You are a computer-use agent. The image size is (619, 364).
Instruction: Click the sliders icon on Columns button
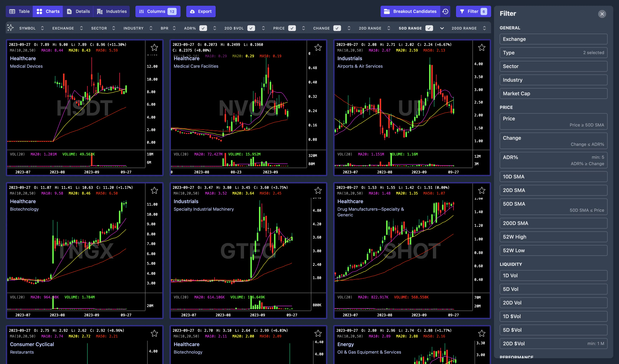[141, 11]
